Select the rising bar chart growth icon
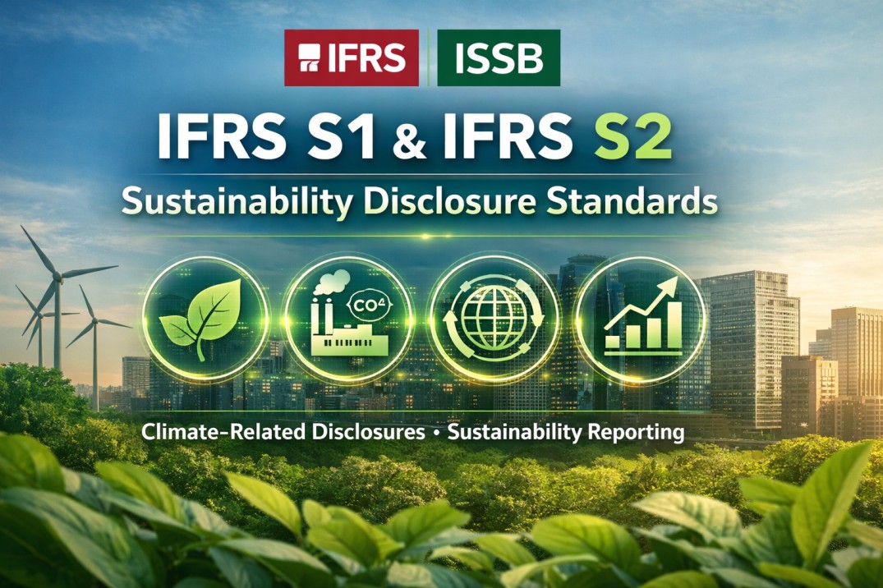883x588 pixels. point(639,316)
